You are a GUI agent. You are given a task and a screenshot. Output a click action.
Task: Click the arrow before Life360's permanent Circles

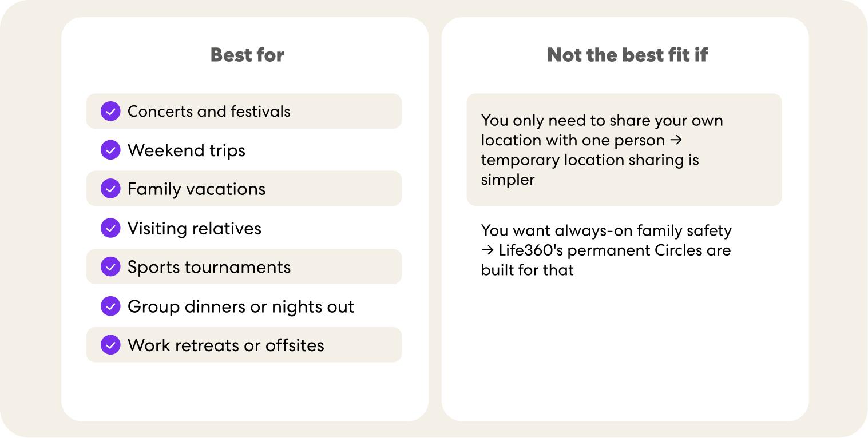tap(487, 250)
